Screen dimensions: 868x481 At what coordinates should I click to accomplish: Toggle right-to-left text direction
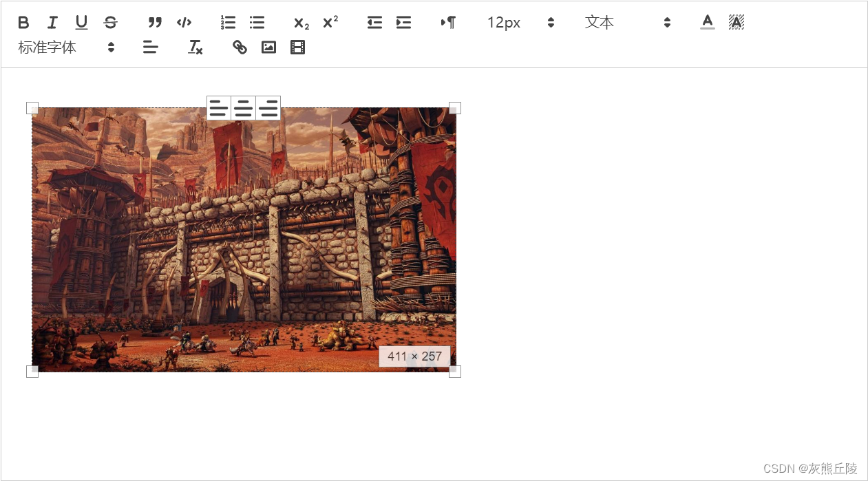coord(448,23)
